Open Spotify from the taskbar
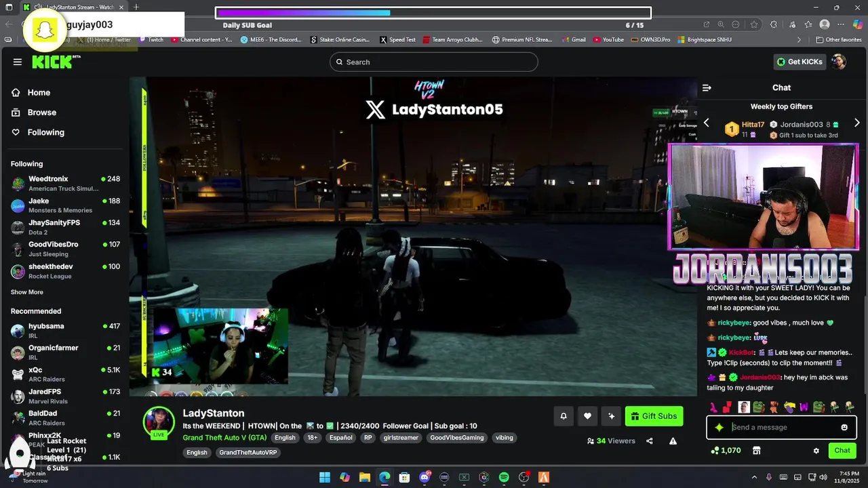868x488 pixels. [504, 477]
